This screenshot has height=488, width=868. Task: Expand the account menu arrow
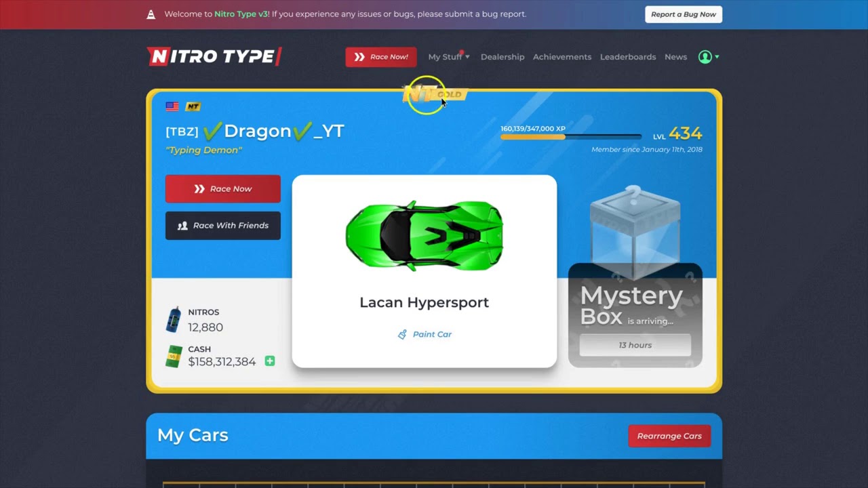(x=717, y=57)
